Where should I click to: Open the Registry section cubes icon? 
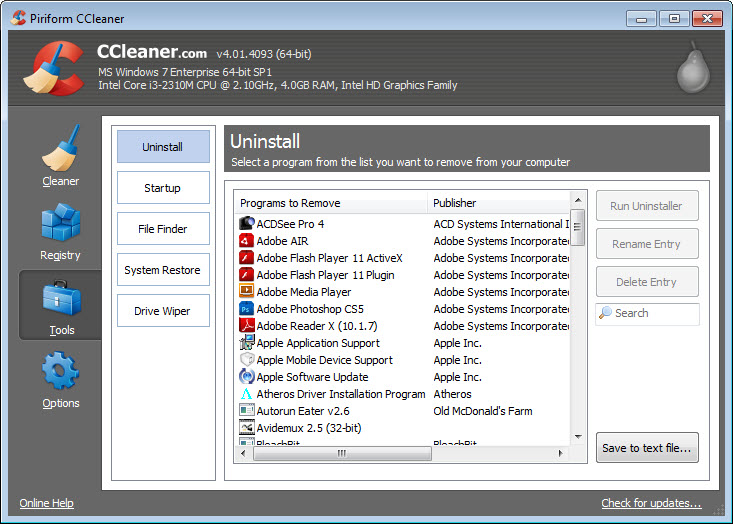tap(61, 222)
